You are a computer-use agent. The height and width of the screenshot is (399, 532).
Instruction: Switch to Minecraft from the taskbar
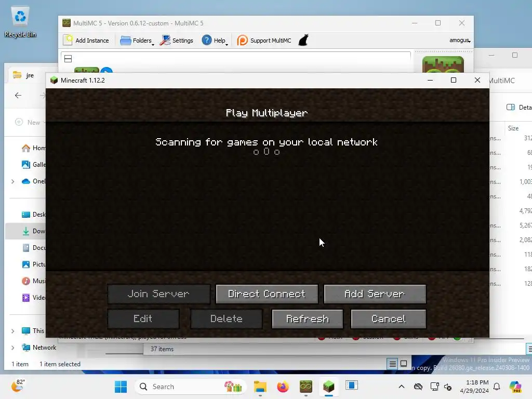point(328,387)
